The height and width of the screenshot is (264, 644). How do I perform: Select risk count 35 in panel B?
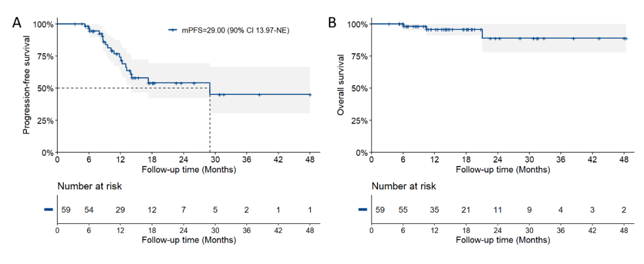point(434,210)
